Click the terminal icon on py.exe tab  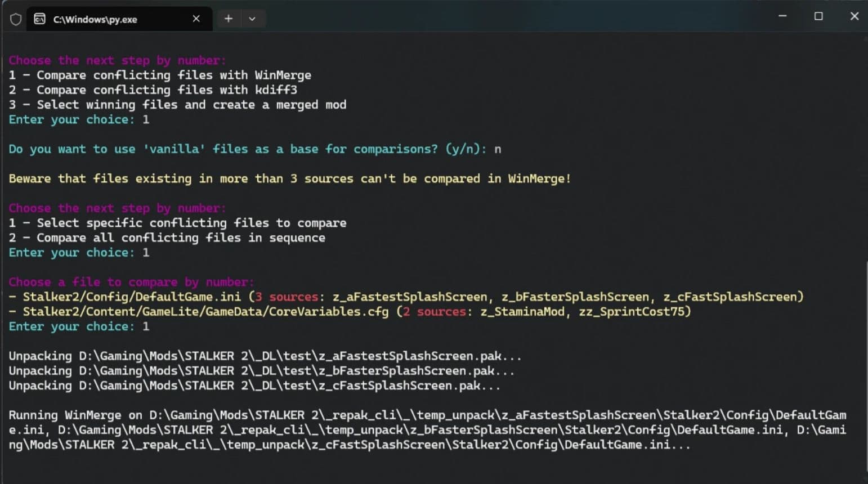pyautogui.click(x=39, y=19)
